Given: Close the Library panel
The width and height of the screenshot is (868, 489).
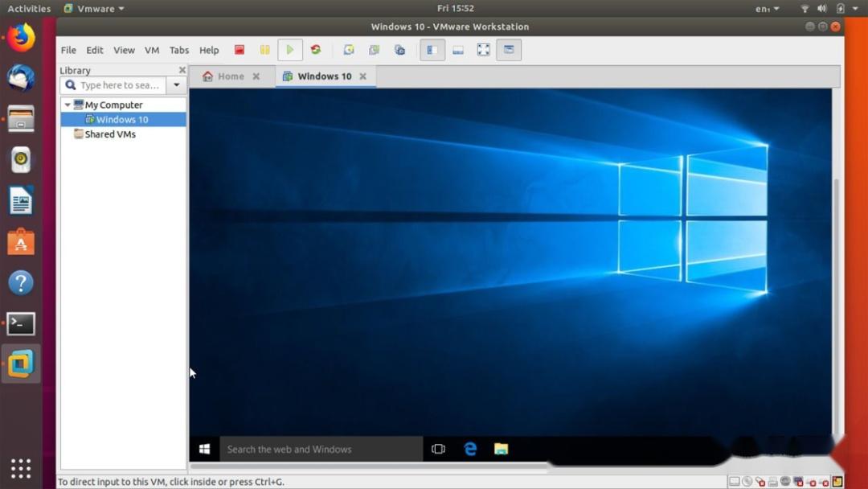Looking at the screenshot, I should pos(182,70).
